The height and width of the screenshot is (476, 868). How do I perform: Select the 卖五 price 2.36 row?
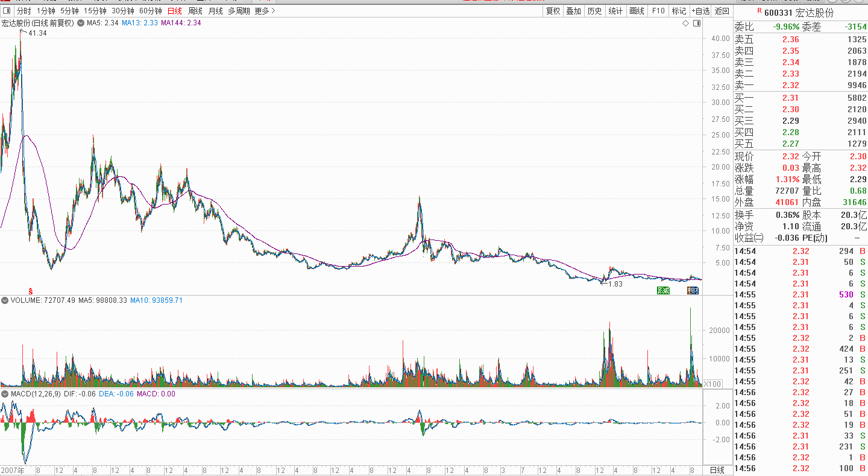coord(800,39)
